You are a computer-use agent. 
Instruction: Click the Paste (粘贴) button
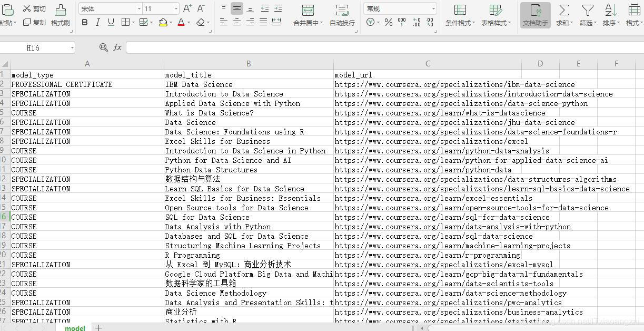click(7, 15)
